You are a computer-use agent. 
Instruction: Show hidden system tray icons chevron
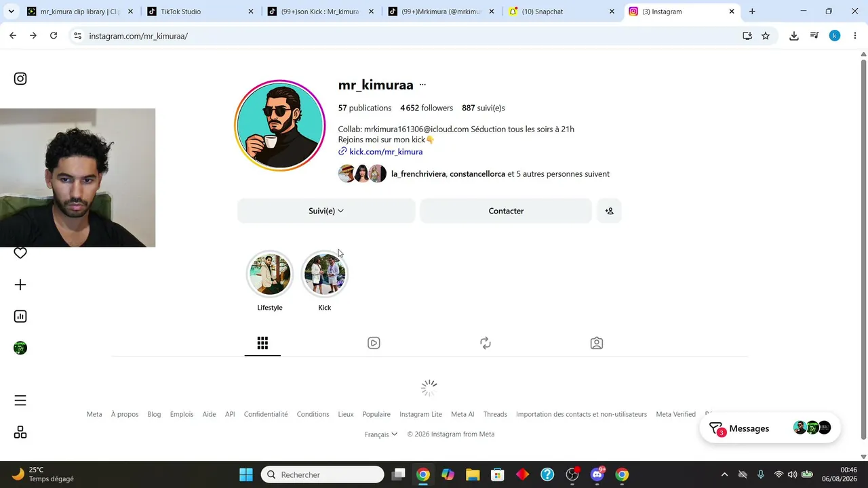coord(724,474)
